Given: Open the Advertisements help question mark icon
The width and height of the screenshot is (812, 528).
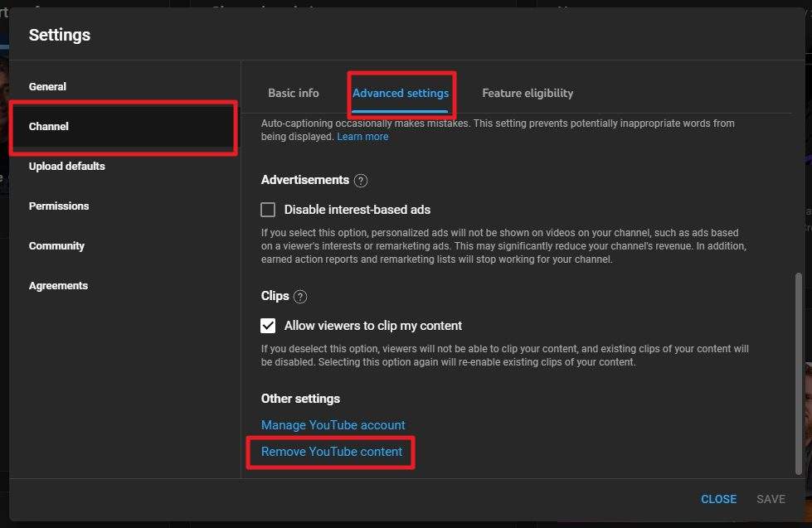Looking at the screenshot, I should [x=361, y=181].
